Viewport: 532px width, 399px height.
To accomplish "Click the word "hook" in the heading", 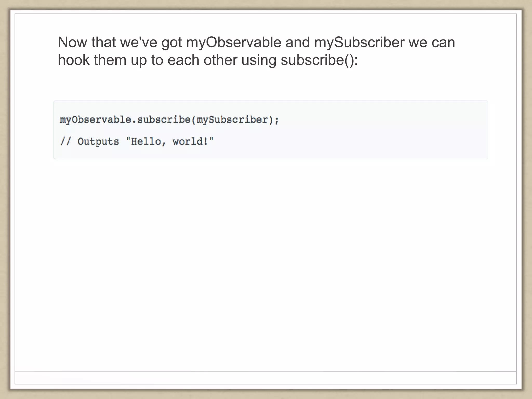I will [74, 60].
